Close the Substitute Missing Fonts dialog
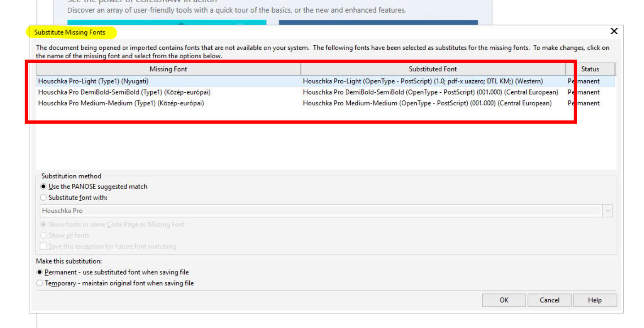This screenshot has height=328, width=644. pos(614,31)
